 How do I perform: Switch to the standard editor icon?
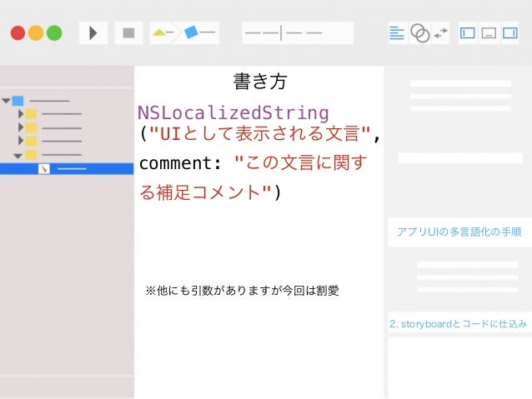pos(397,33)
